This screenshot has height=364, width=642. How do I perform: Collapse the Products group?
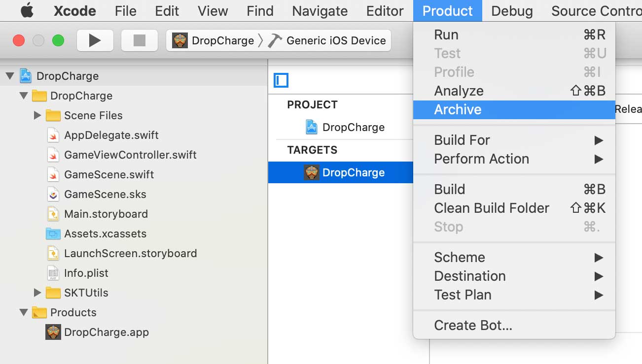coord(23,312)
